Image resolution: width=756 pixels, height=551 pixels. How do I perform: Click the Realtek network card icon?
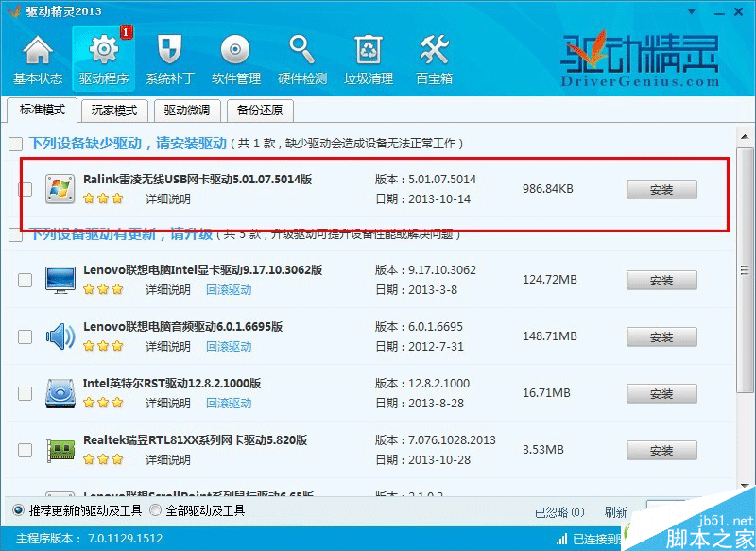[x=60, y=450]
